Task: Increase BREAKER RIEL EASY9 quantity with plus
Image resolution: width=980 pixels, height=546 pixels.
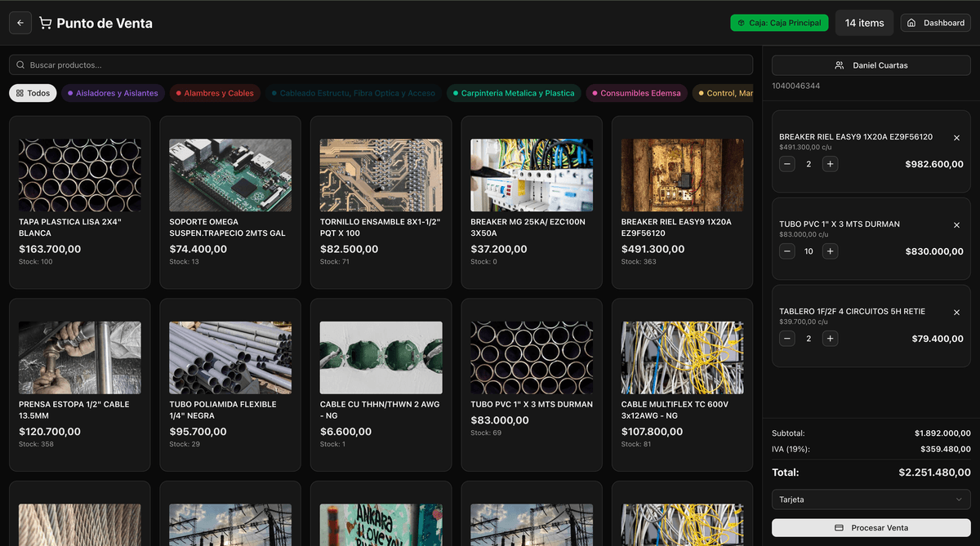Action: 830,164
